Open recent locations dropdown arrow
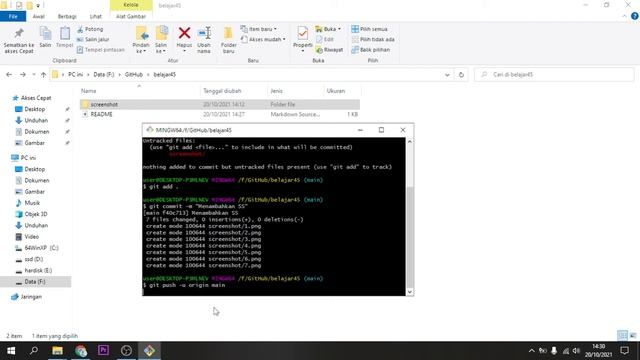This screenshot has height=360, width=640. click(34, 75)
